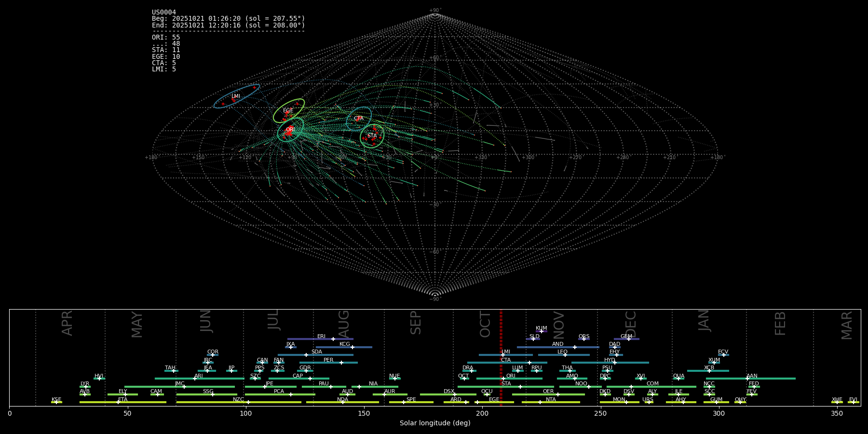Select the KUM shower peak marker
Screen dimensions: 868x434
click(541, 331)
